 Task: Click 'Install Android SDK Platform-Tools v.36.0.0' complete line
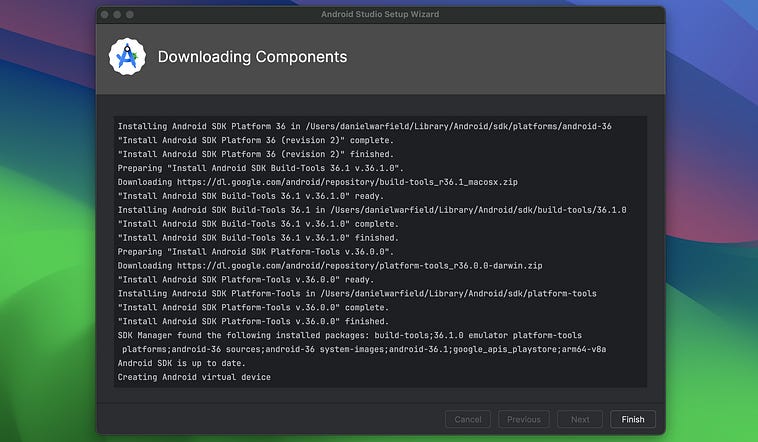(x=253, y=308)
